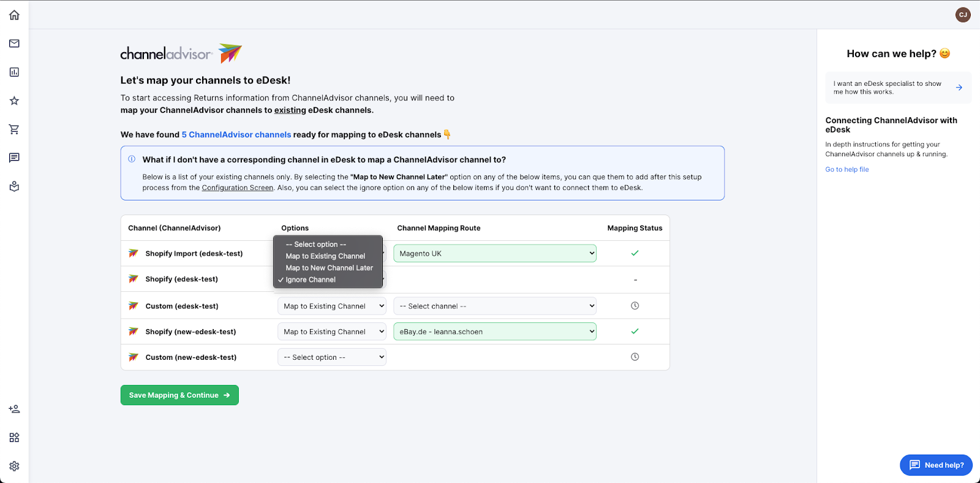Open the Reports chart icon

coord(14,72)
